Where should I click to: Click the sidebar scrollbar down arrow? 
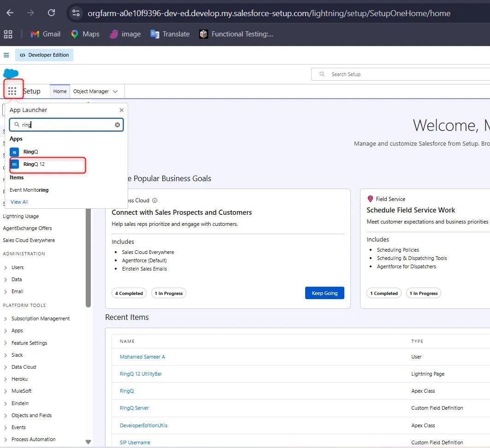click(x=88, y=442)
